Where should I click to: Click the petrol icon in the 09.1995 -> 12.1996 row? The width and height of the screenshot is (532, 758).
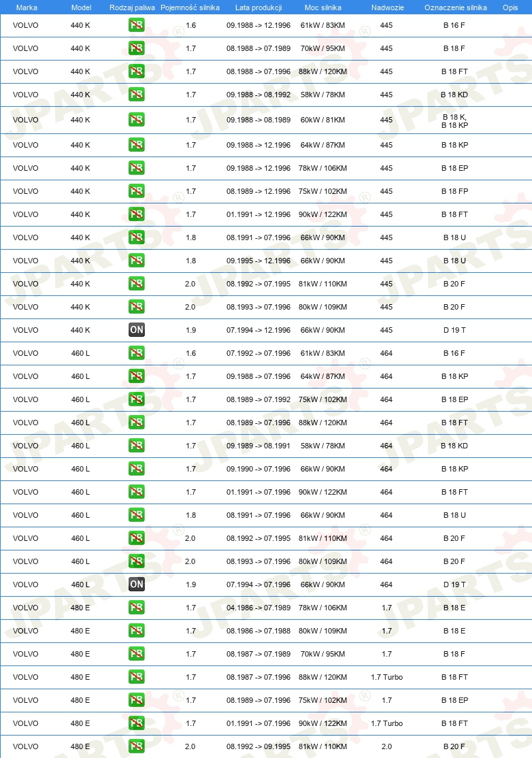click(137, 261)
